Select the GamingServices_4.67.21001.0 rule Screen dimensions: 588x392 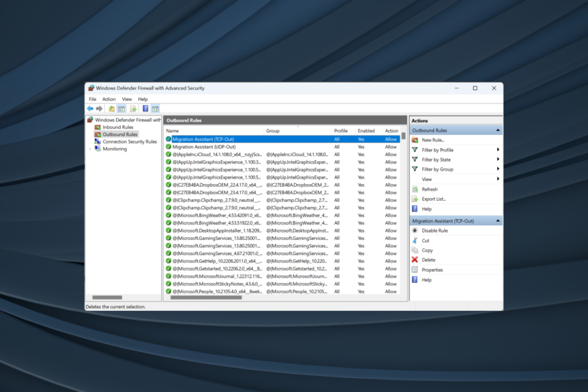(x=283, y=253)
